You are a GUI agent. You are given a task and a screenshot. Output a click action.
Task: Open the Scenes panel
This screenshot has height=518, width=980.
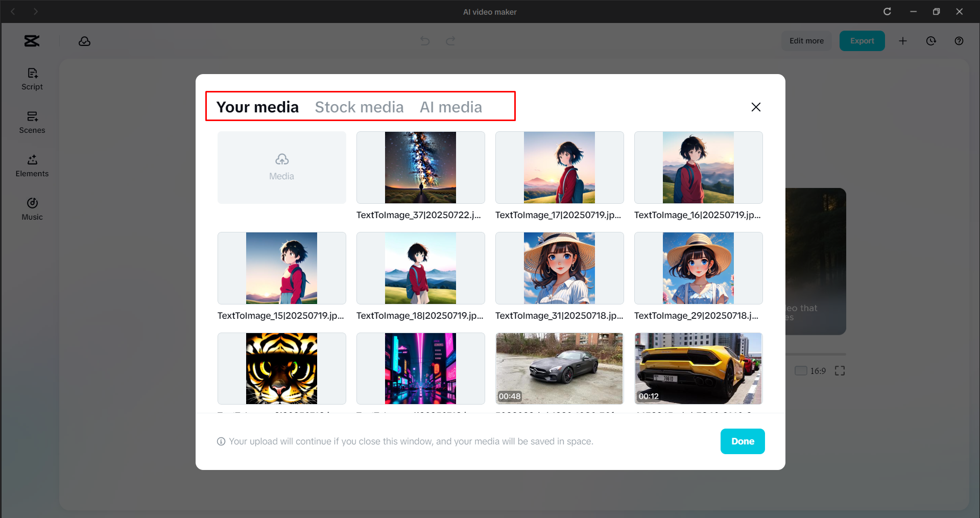coord(32,123)
